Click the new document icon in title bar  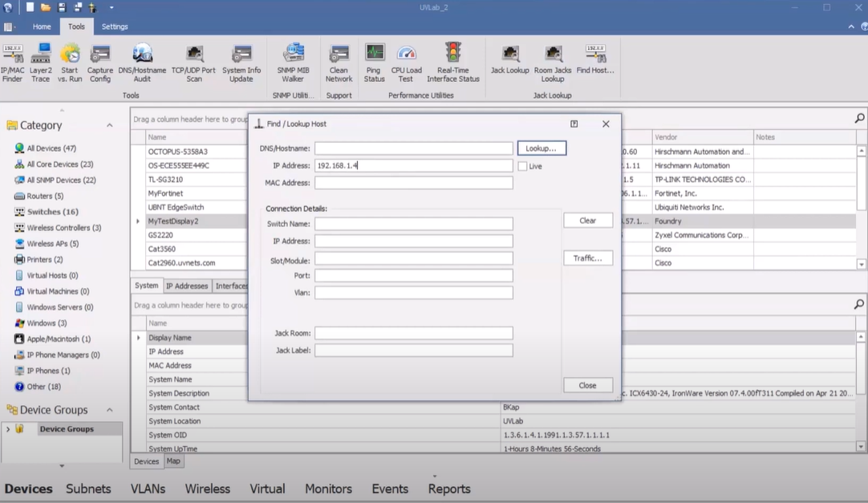point(30,7)
